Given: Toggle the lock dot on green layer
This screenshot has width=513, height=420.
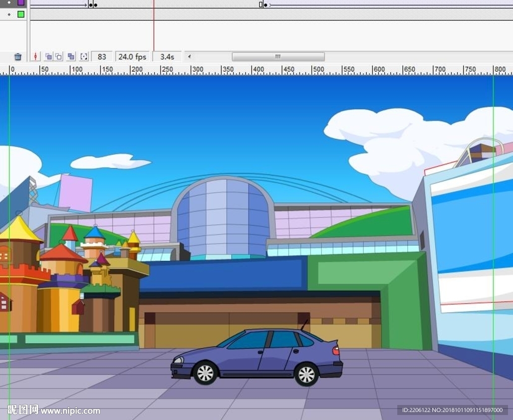Looking at the screenshot, I should (x=9, y=15).
